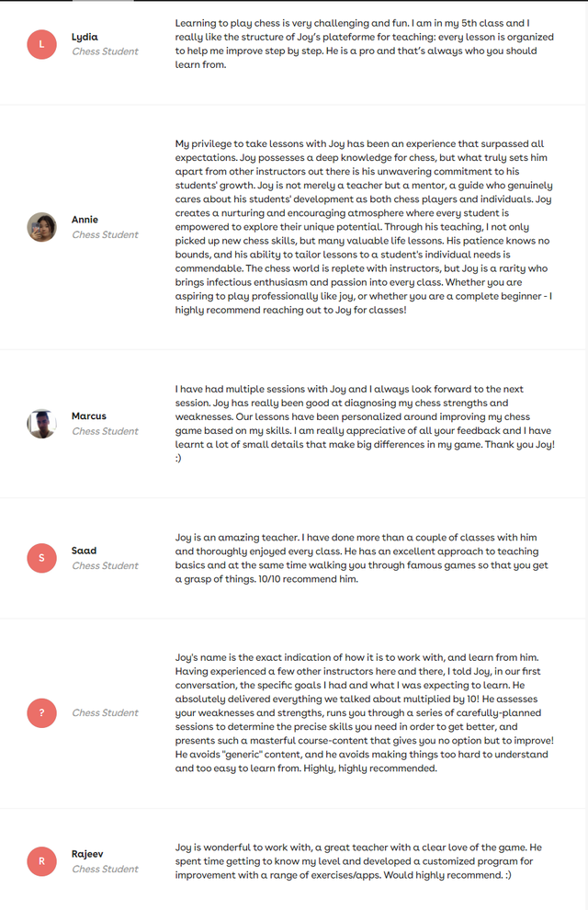This screenshot has width=588, height=910.
Task: Click the question mark avatar icon
Action: (x=41, y=712)
